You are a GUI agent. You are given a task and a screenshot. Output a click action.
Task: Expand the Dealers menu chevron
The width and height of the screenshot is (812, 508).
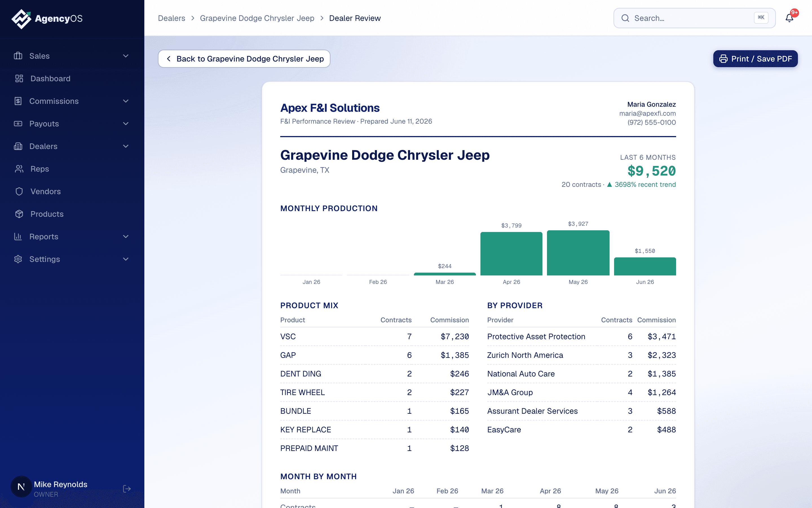pyautogui.click(x=126, y=146)
